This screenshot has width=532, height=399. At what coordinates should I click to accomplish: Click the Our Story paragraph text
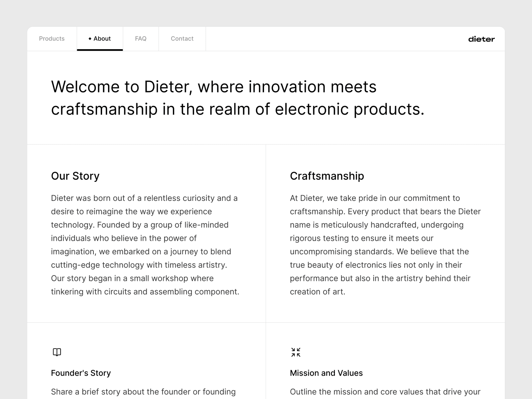pos(145,245)
